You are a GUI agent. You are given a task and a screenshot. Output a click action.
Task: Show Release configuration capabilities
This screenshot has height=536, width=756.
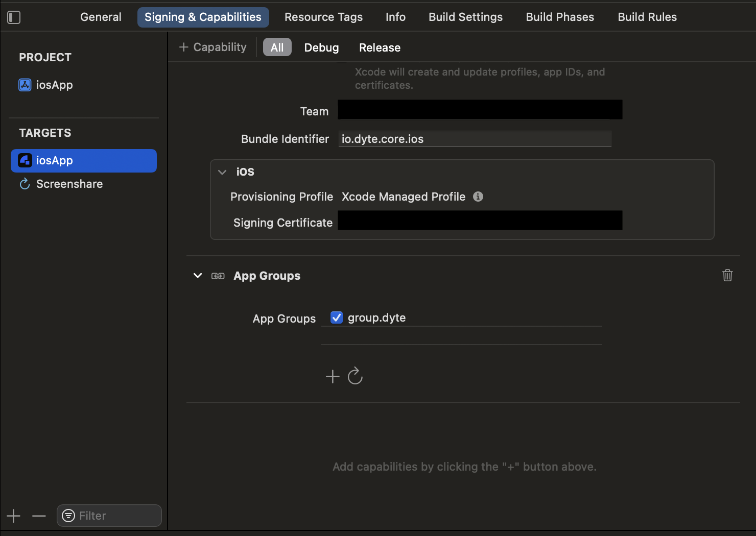[379, 47]
